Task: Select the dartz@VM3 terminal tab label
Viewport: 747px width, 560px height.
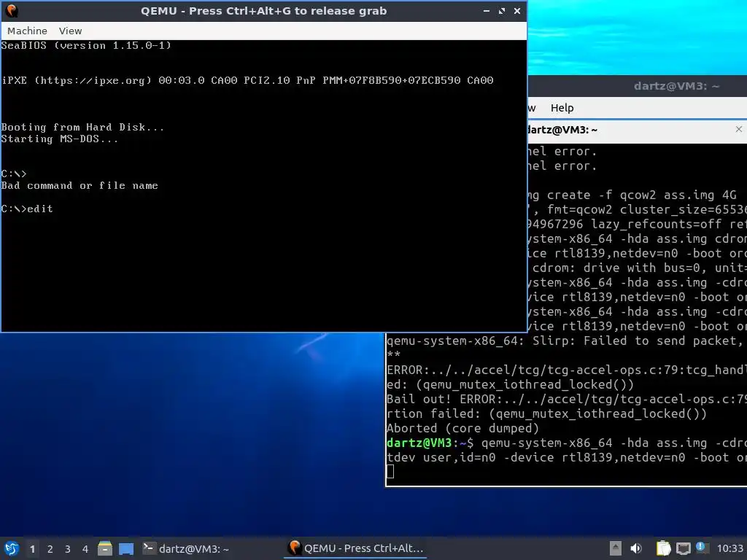Action: [x=562, y=130]
